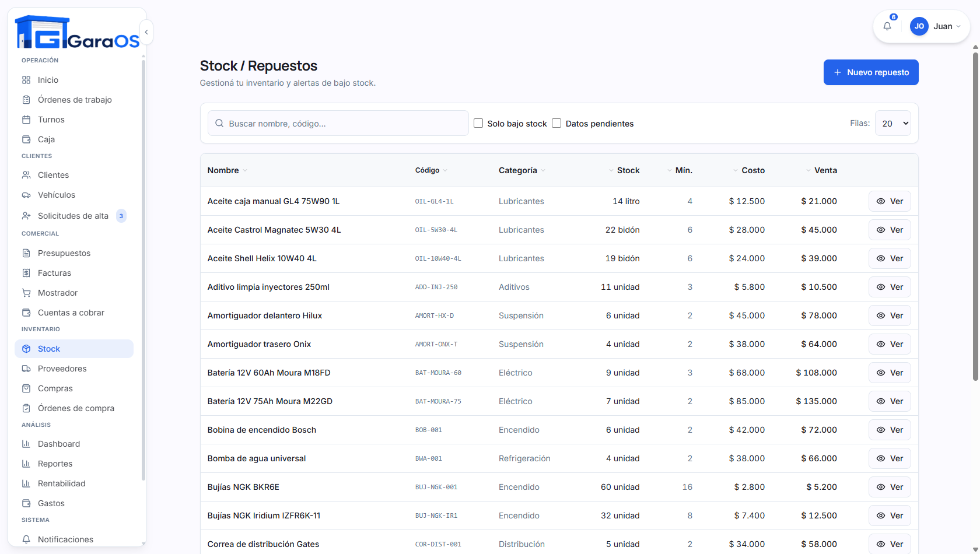Click the Amortiguador delantero Hilux name

(x=265, y=315)
